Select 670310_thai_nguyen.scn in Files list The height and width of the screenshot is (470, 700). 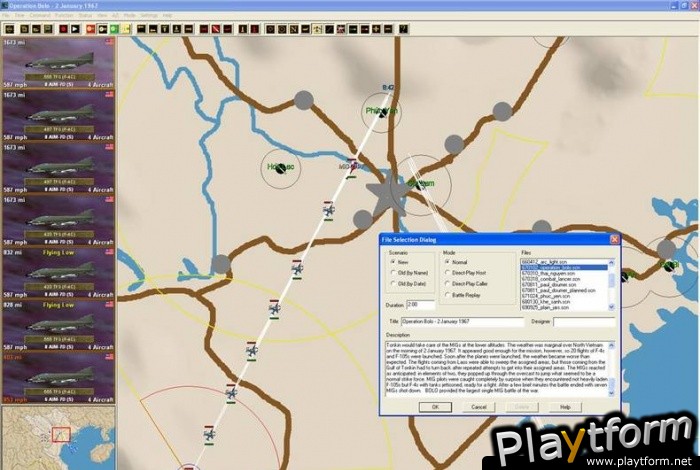564,273
